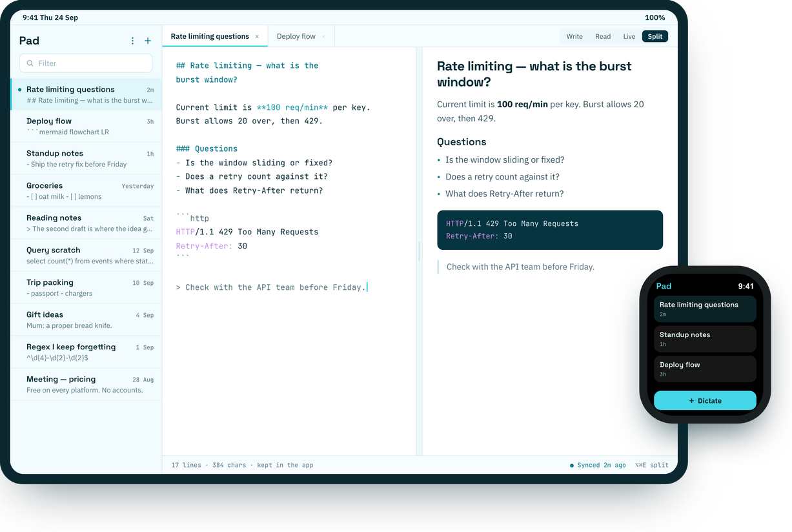
Task: Open the Meeting — pricing note
Action: click(86, 384)
